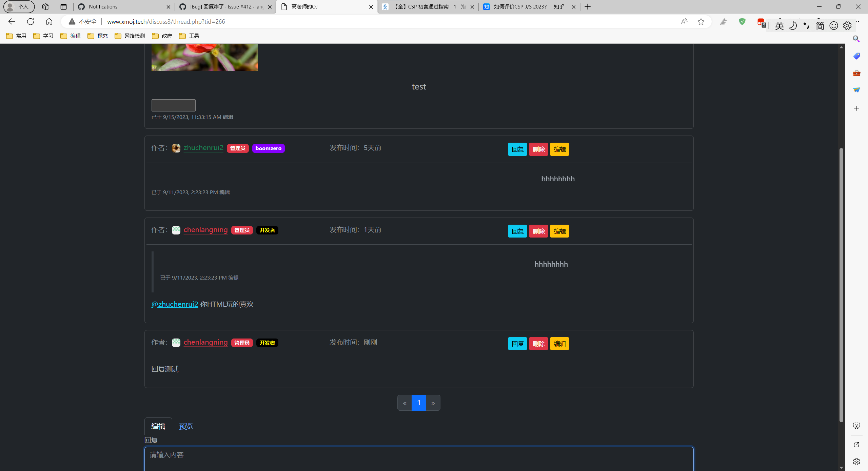
Task: Select the screenshot snip sidebar icon
Action: [856, 426]
